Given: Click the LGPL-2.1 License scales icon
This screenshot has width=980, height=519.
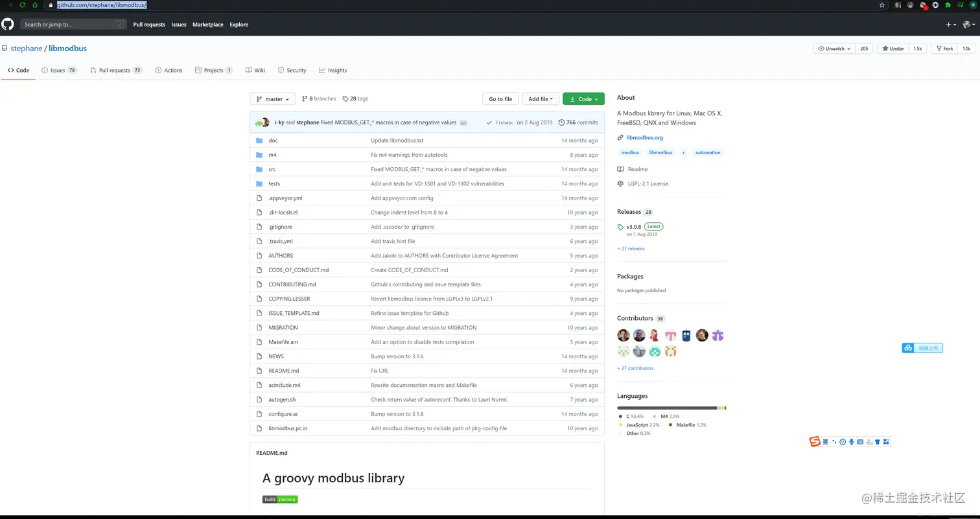Looking at the screenshot, I should pyautogui.click(x=620, y=183).
